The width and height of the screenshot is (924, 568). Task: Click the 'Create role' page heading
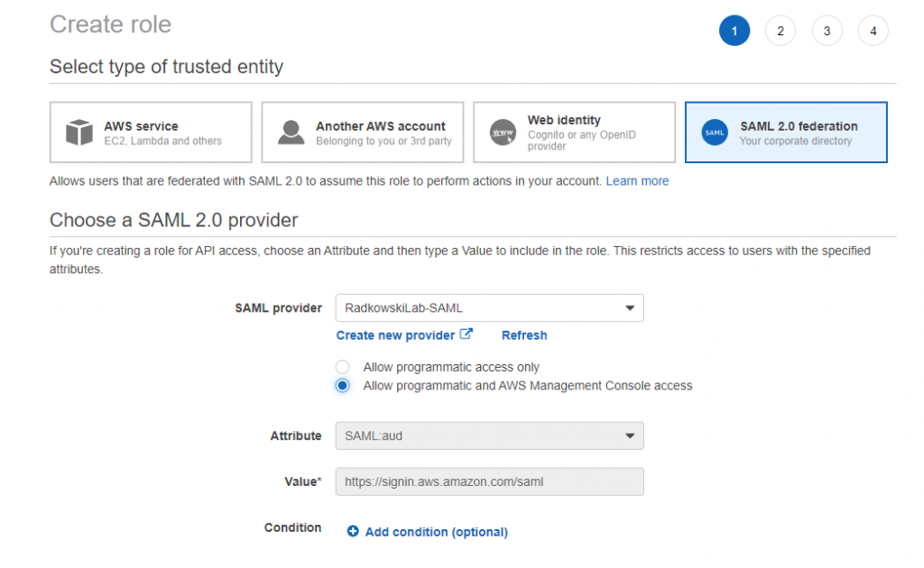coord(110,24)
